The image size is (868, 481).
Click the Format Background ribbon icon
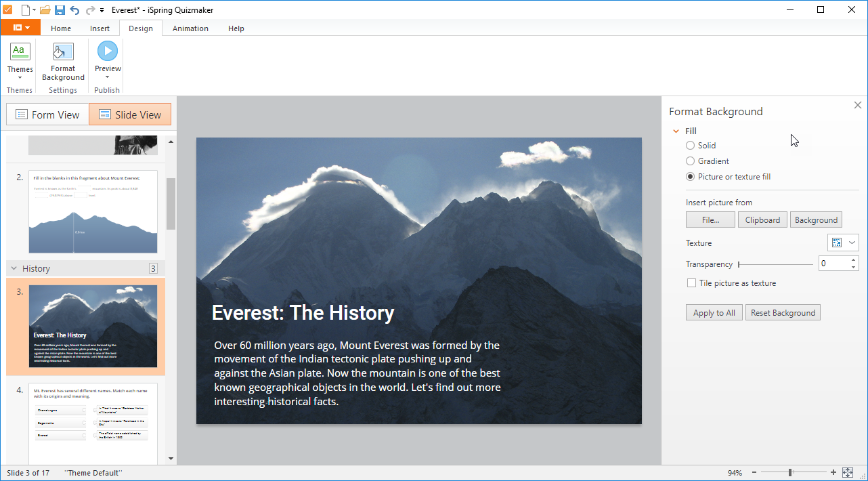pos(63,52)
